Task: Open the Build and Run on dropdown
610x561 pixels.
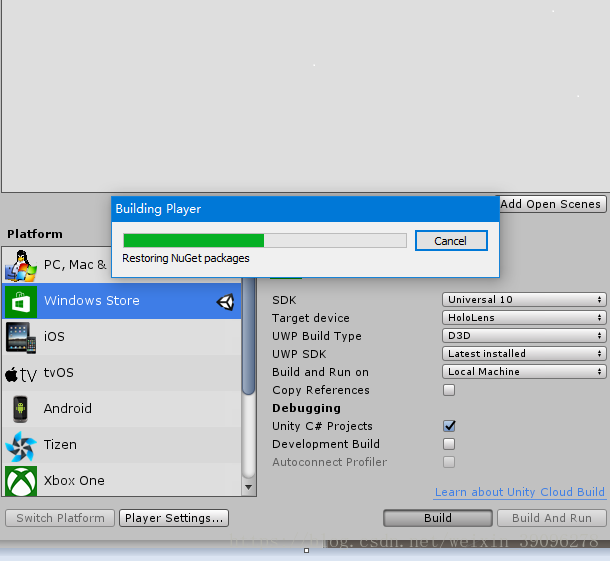Action: point(524,372)
